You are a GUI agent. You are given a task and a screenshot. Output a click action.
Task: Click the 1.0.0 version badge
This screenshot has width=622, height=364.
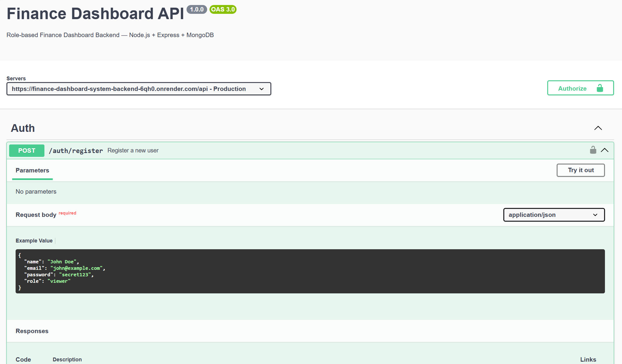tap(197, 9)
